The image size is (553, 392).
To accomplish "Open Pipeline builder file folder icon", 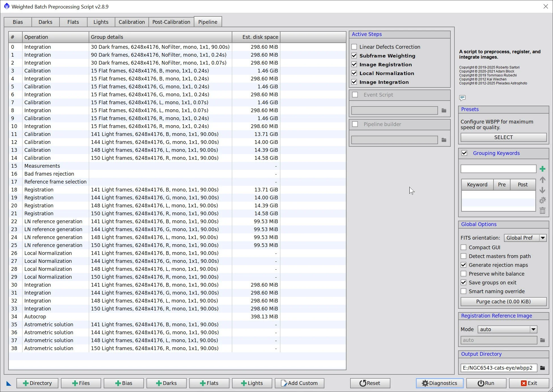I will (444, 140).
